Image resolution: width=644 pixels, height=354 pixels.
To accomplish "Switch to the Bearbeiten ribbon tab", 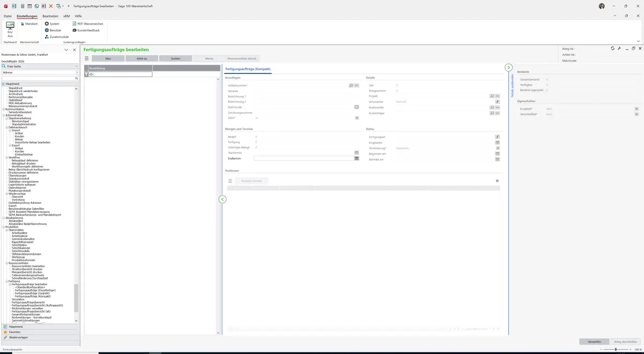I will (x=50, y=16).
